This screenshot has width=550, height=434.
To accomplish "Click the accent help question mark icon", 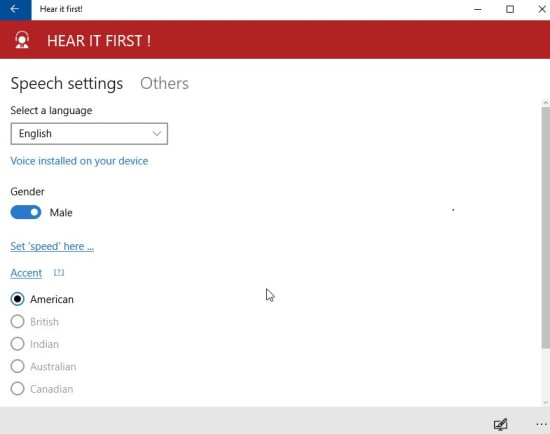I will 59,272.
